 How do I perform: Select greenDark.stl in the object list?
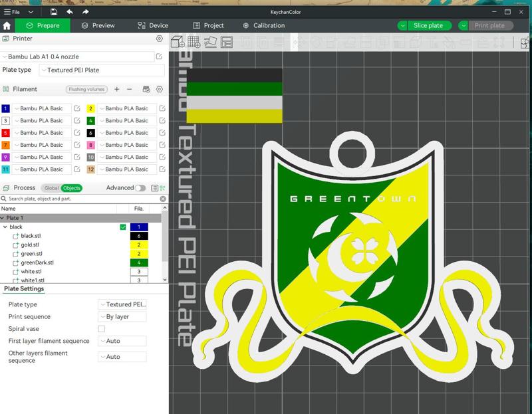click(37, 262)
